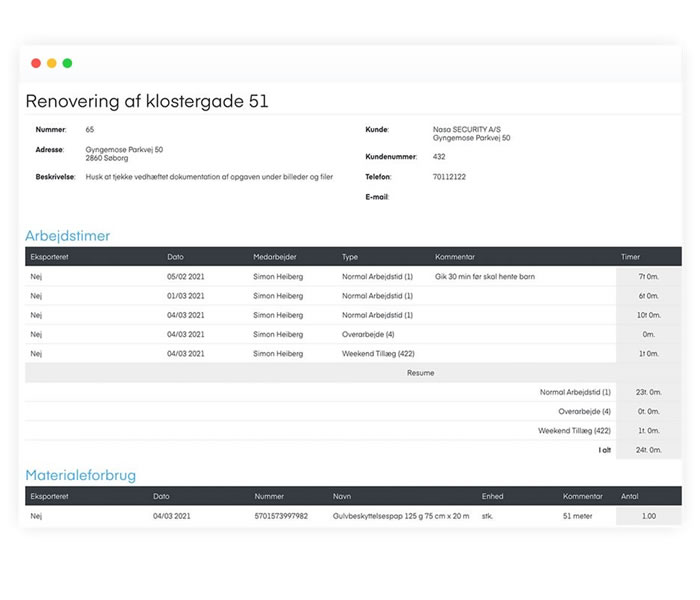
Task: Click the green maximize window dot
Action: (67, 63)
